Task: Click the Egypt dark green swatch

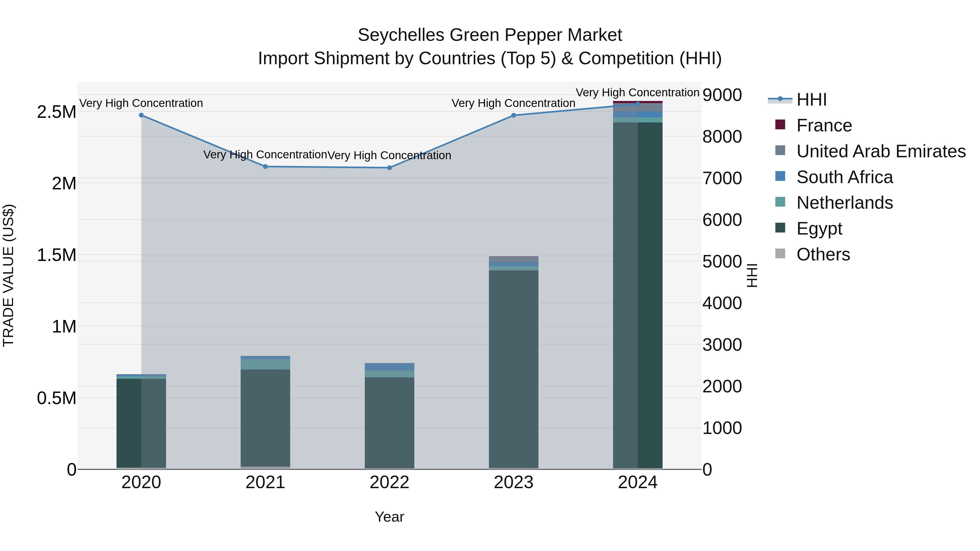Action: tap(780, 228)
